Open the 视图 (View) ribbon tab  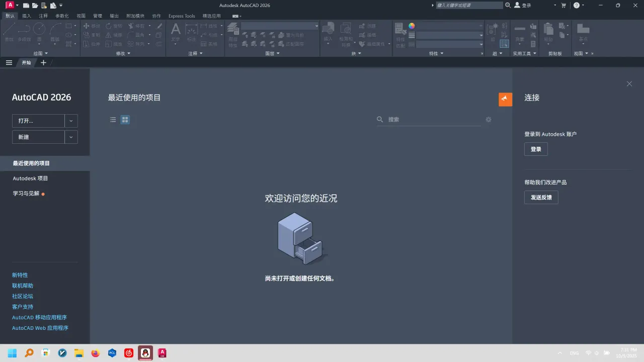coord(81,16)
